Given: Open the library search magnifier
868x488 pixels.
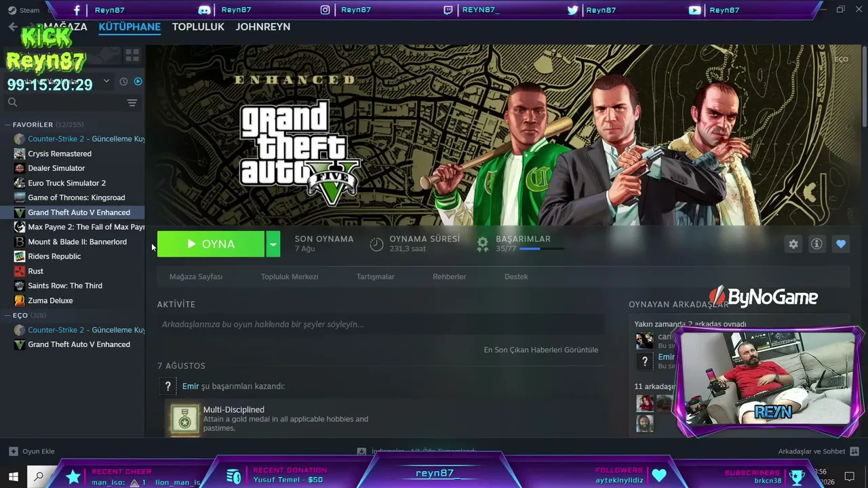Looking at the screenshot, I should point(12,102).
